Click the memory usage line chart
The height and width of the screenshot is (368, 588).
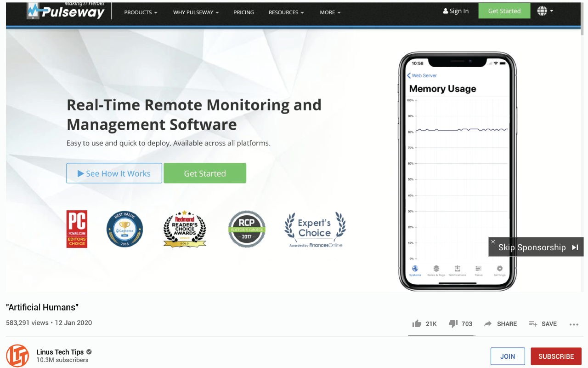click(x=458, y=179)
